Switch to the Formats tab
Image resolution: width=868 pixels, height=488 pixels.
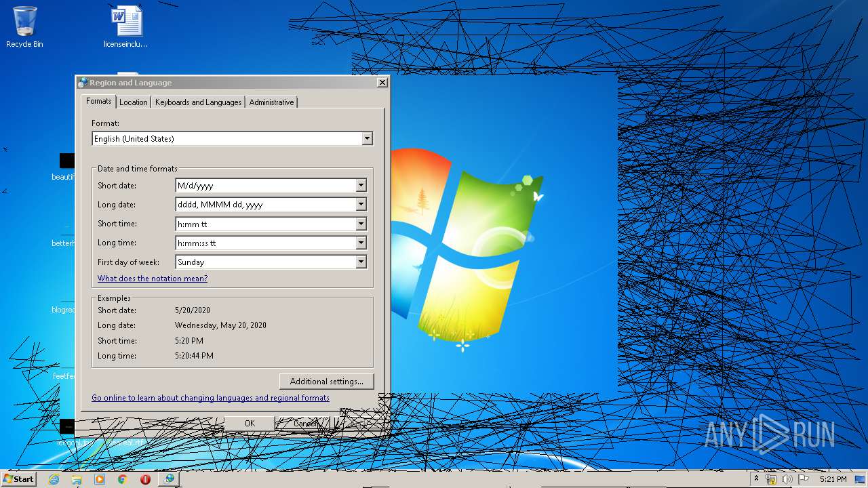98,101
